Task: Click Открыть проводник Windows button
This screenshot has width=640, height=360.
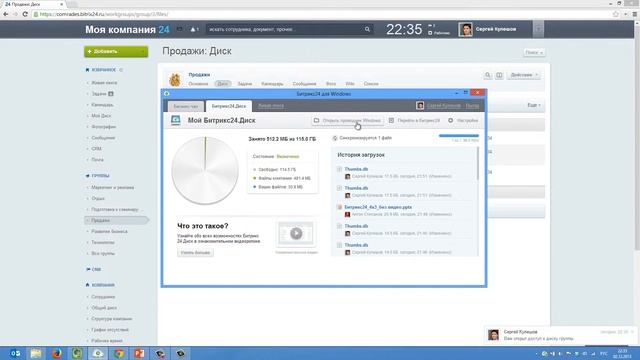Action: tap(347, 120)
